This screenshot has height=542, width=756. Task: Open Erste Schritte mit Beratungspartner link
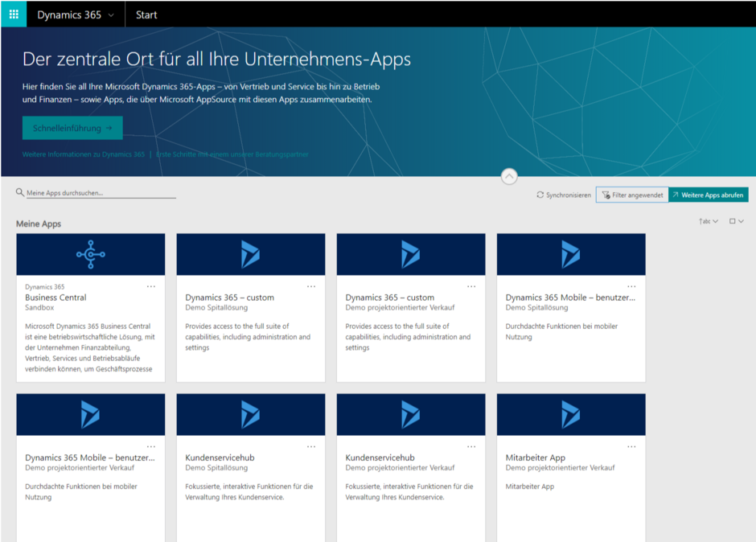tap(232, 154)
